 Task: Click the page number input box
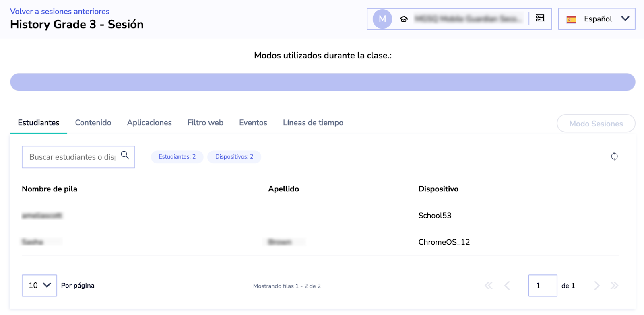(542, 286)
